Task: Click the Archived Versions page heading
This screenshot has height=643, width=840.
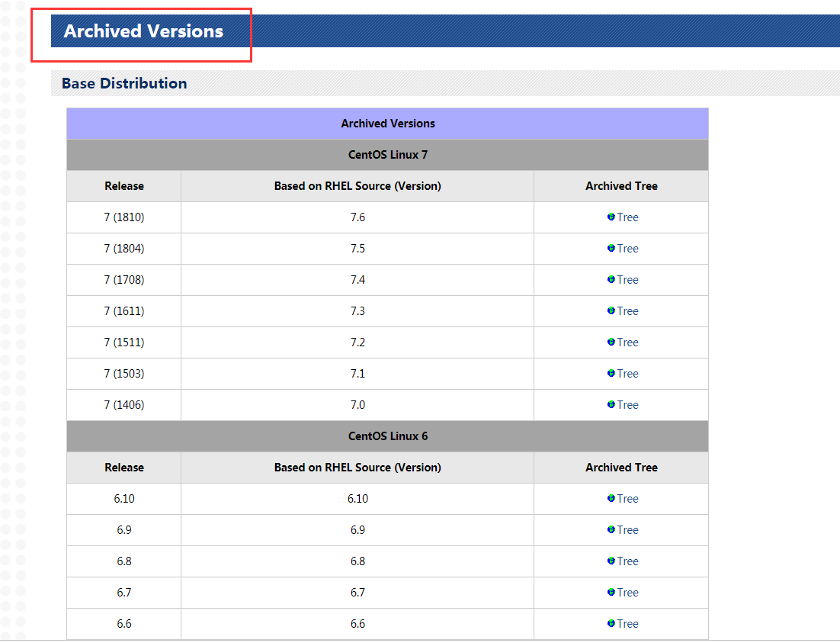Action: 143,31
